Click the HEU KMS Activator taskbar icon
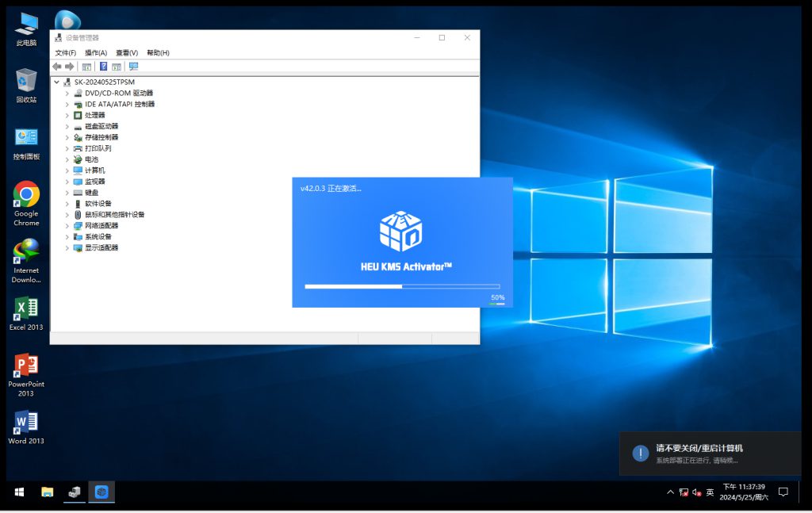This screenshot has height=513, width=812. tap(101, 492)
